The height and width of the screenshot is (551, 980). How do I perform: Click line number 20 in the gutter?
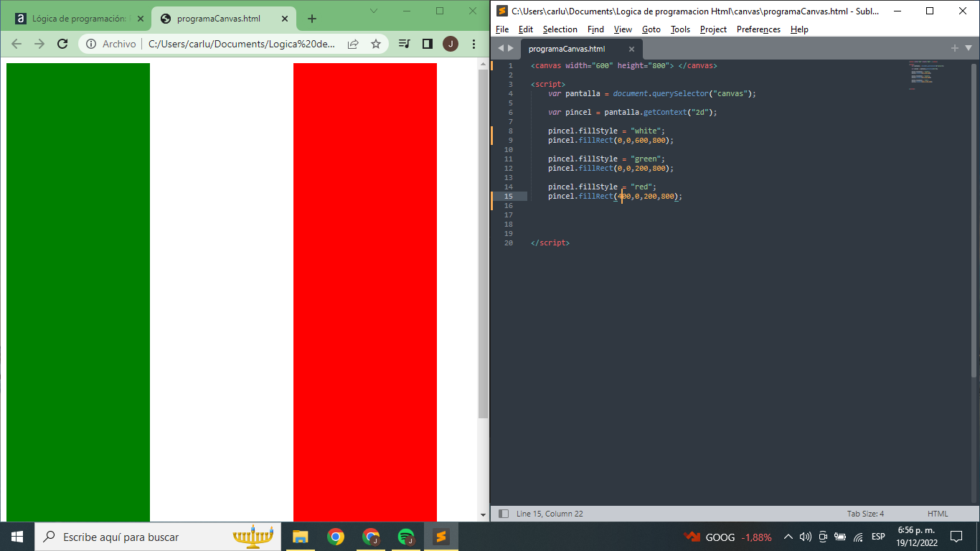click(509, 243)
